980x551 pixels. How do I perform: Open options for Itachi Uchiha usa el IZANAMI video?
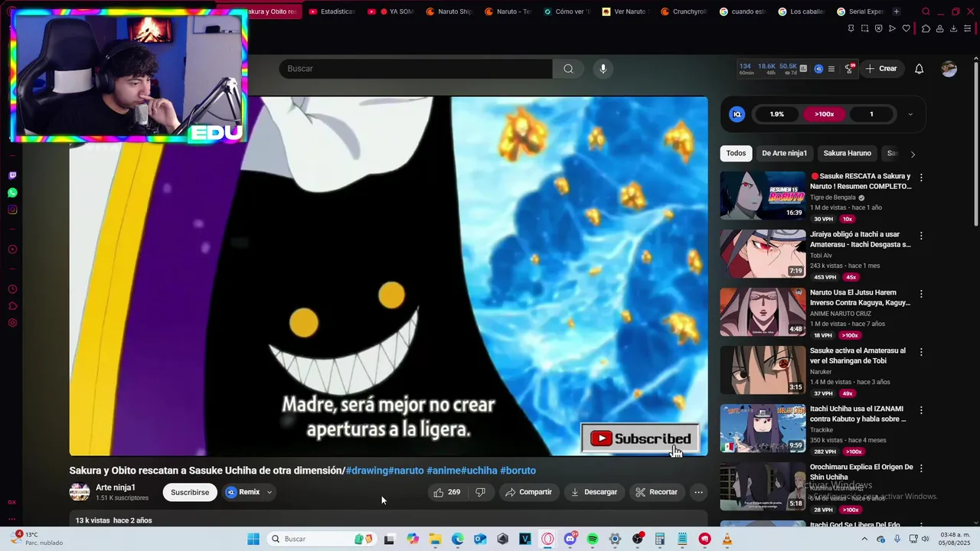(921, 410)
